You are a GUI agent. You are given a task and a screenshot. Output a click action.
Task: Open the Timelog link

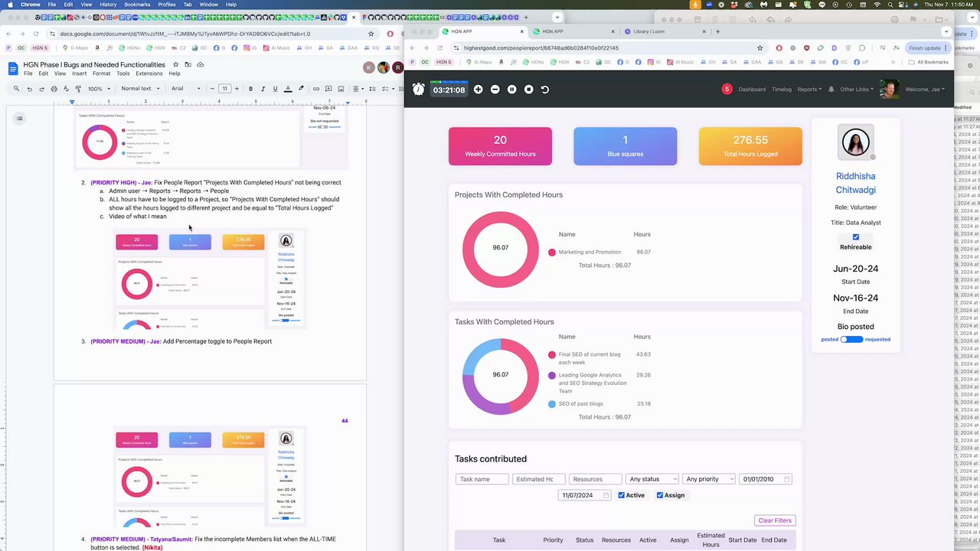pos(782,90)
